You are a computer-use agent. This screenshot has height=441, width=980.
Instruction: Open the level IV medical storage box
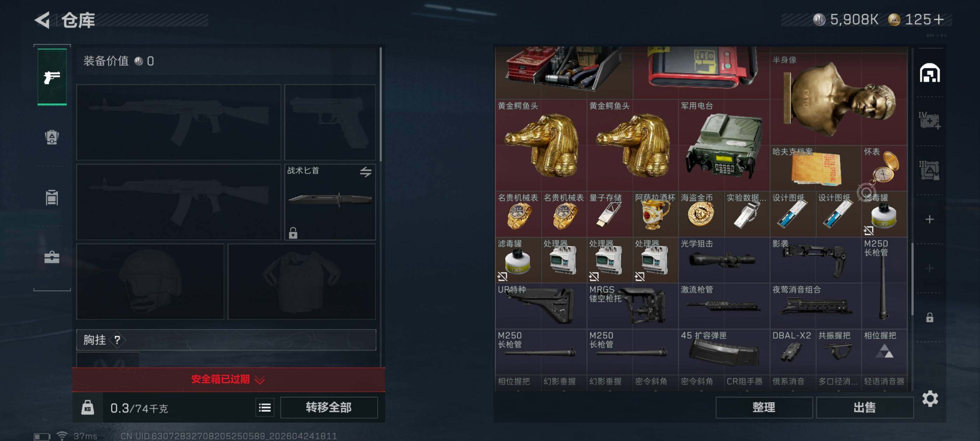click(930, 121)
